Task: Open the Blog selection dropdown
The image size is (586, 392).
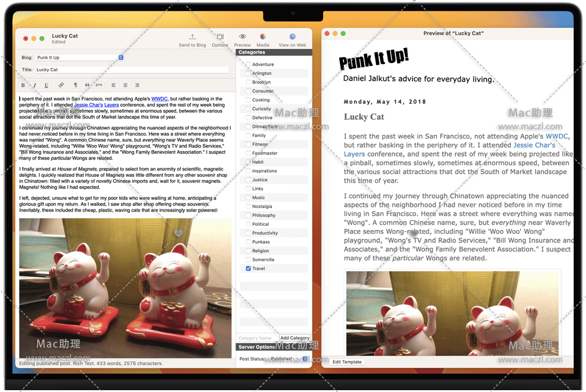Action: coord(121,58)
